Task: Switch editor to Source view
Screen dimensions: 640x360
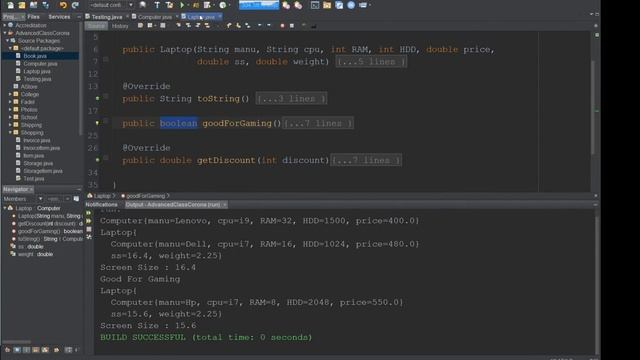Action: point(96,26)
